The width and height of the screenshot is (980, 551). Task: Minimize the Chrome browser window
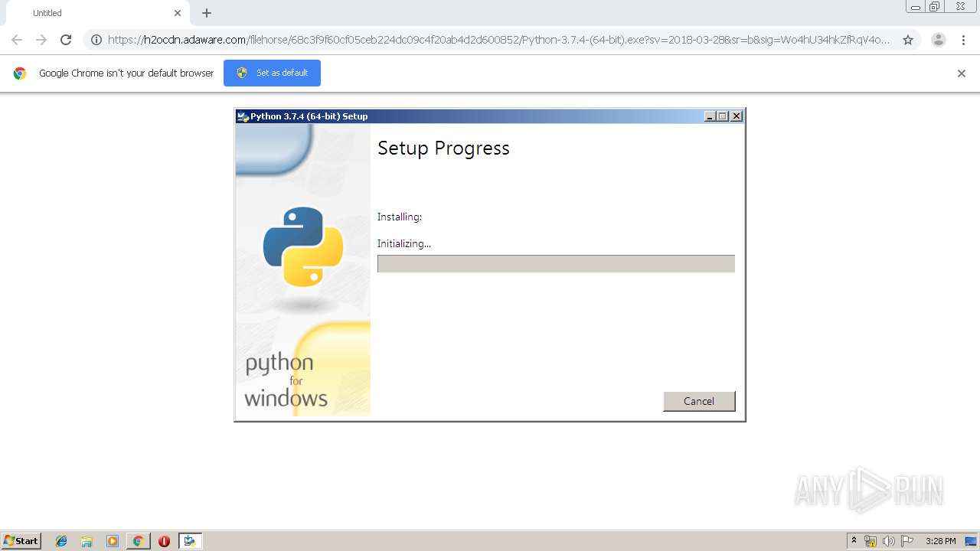click(916, 7)
